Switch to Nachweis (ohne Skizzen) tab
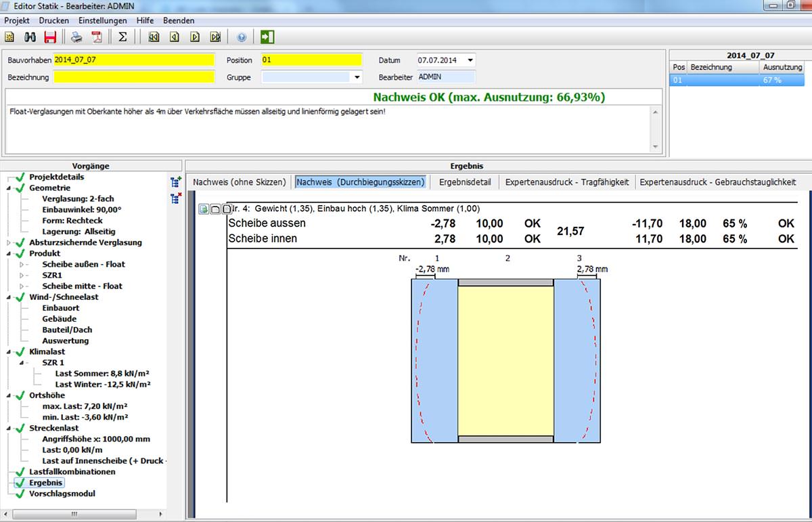 [x=240, y=182]
